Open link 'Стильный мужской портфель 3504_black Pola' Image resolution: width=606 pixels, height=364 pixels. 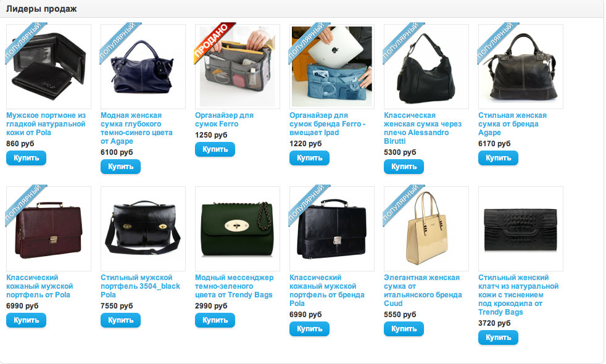tap(140, 286)
